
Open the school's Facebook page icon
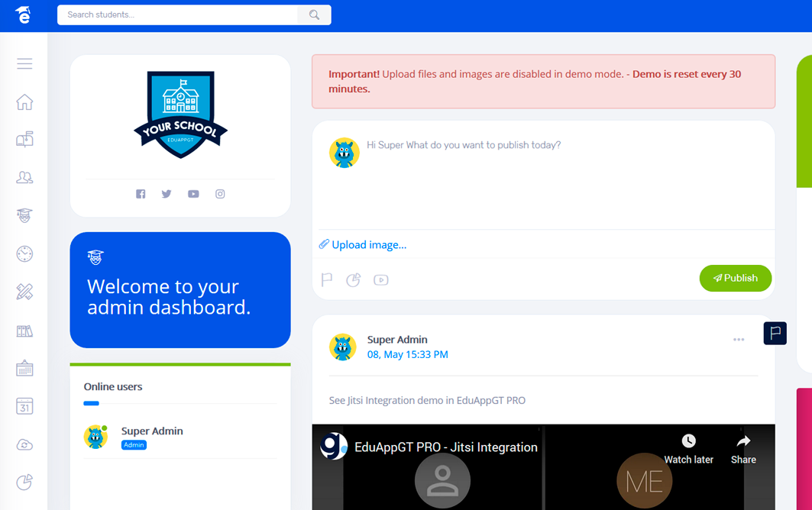coord(141,194)
